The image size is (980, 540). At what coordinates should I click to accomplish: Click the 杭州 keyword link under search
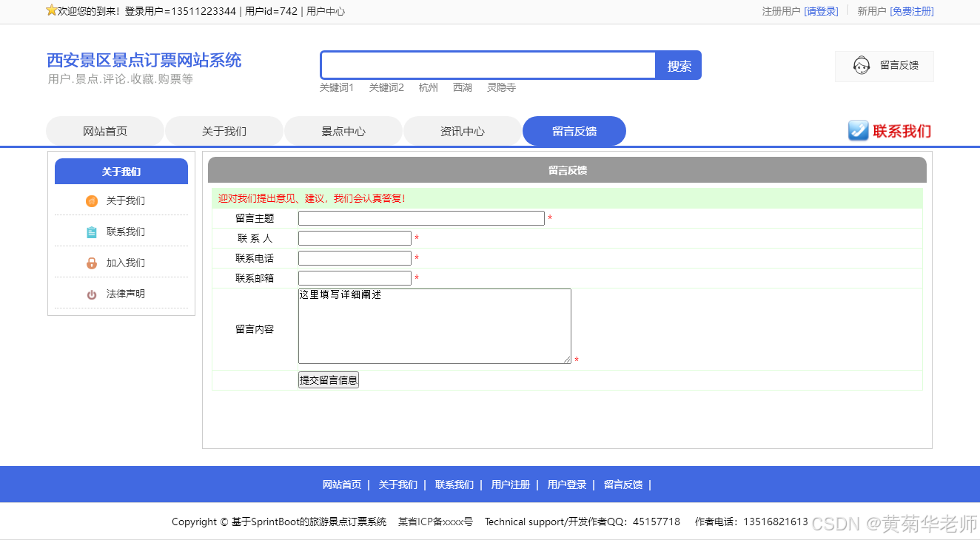[x=428, y=87]
